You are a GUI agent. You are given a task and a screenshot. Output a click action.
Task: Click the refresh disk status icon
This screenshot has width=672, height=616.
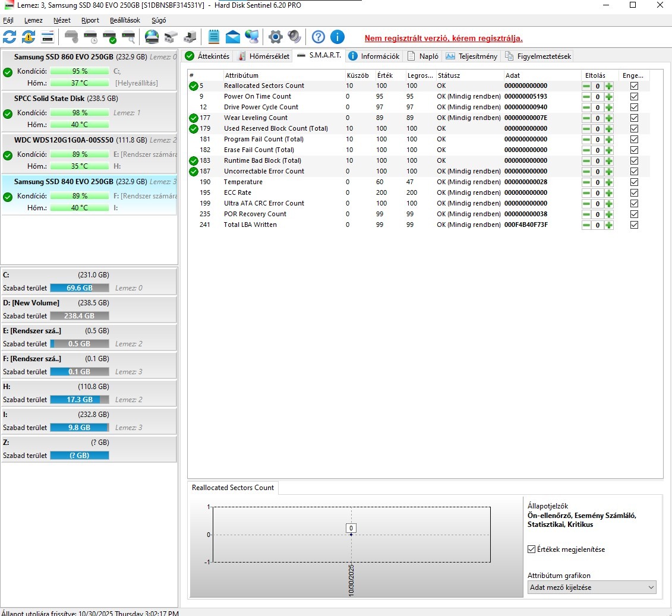tap(10, 37)
